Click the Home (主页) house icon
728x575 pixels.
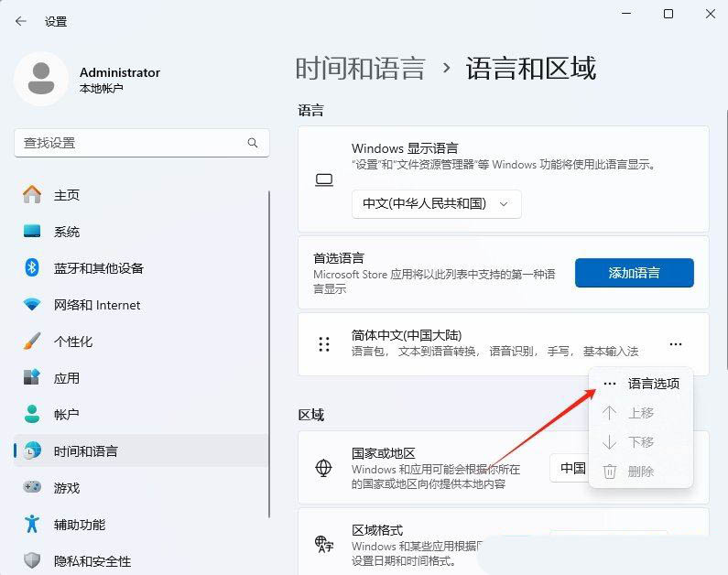coord(32,194)
